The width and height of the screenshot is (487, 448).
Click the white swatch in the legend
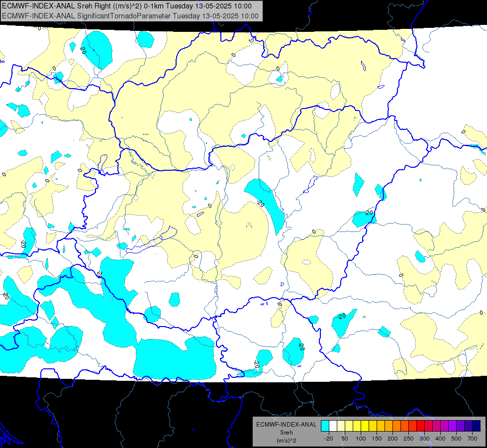pos(333,426)
